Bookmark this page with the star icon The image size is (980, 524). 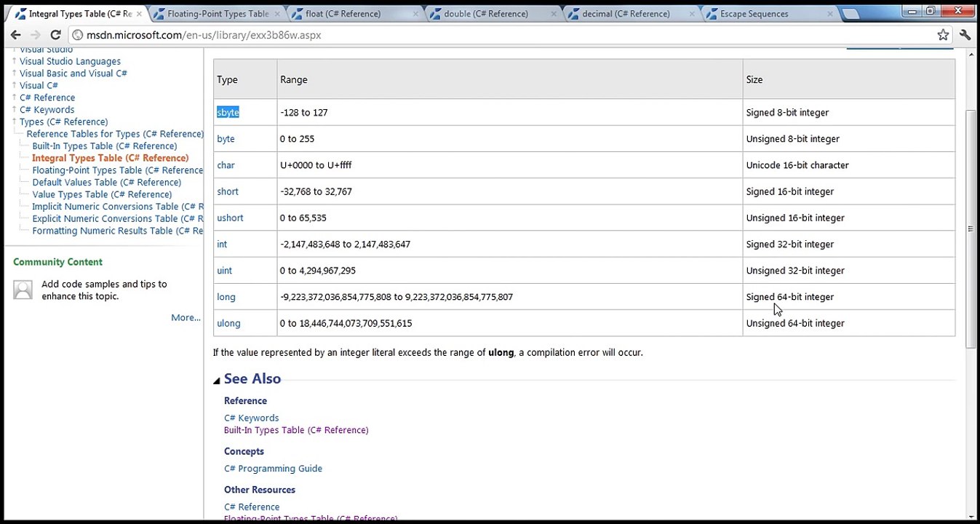943,35
